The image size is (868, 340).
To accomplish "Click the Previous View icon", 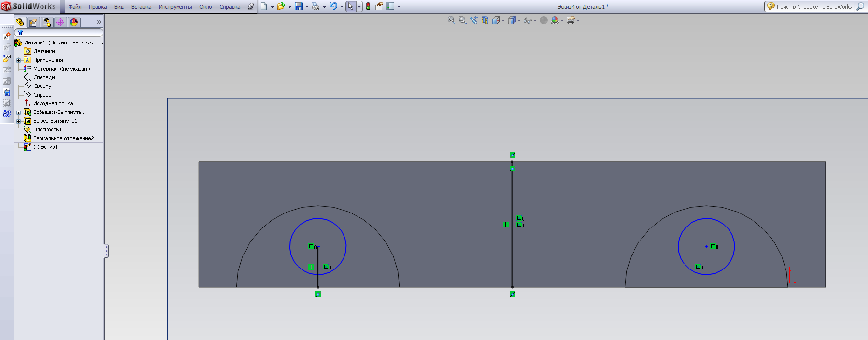I will point(473,20).
